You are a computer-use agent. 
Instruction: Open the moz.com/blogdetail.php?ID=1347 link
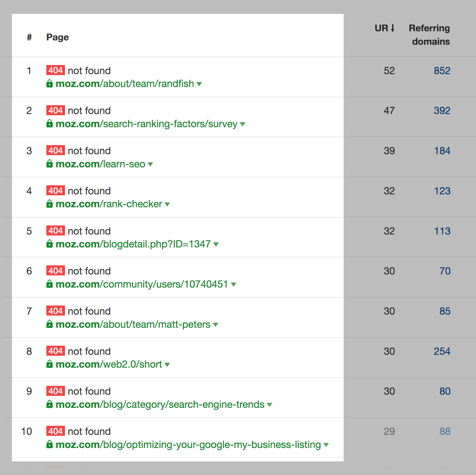pyautogui.click(x=133, y=244)
